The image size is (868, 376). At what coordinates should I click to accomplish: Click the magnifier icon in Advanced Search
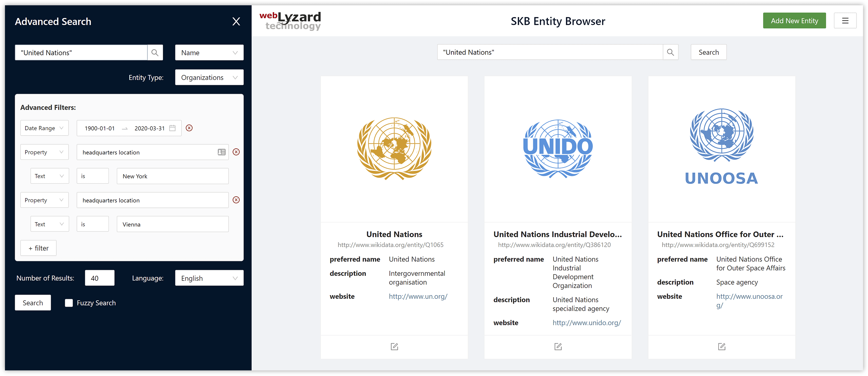pyautogui.click(x=155, y=52)
